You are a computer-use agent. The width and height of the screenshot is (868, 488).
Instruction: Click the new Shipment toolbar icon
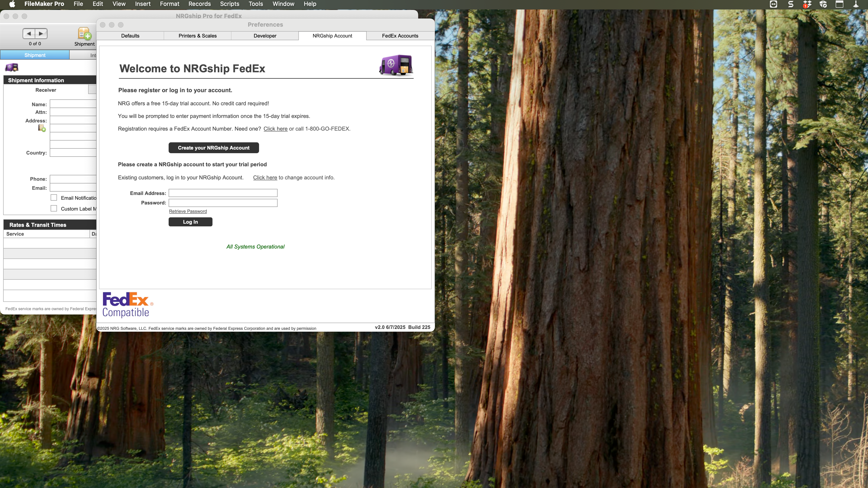(84, 34)
